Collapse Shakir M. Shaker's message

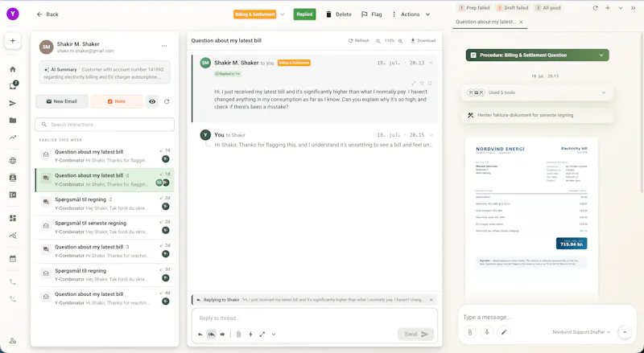tap(431, 63)
